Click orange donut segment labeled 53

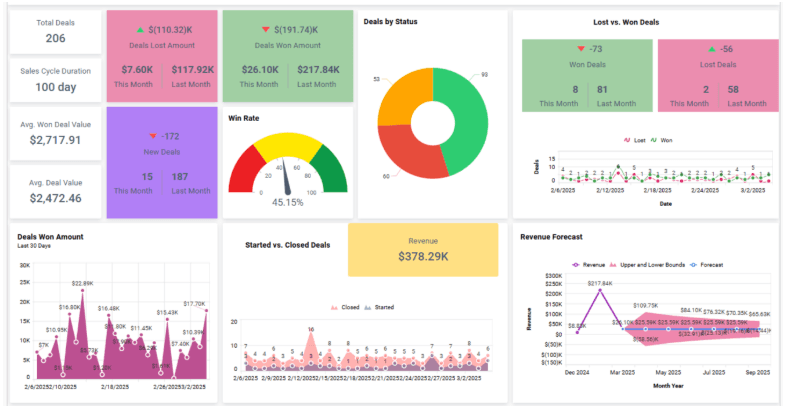404,96
